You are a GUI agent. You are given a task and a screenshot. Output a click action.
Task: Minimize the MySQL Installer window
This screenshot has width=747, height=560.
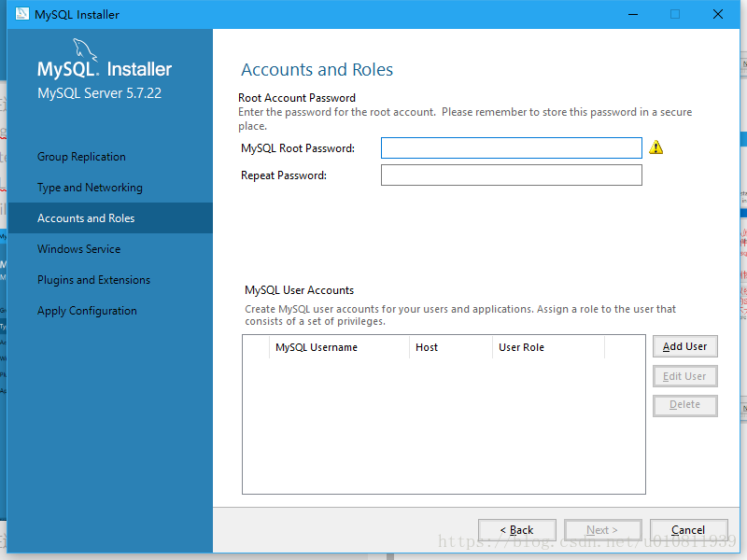(x=633, y=14)
